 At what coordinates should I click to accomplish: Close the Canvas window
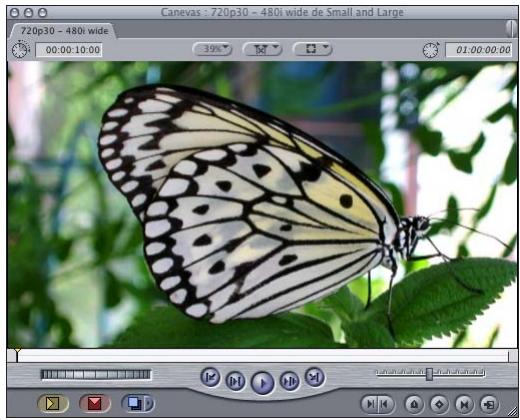14,13
